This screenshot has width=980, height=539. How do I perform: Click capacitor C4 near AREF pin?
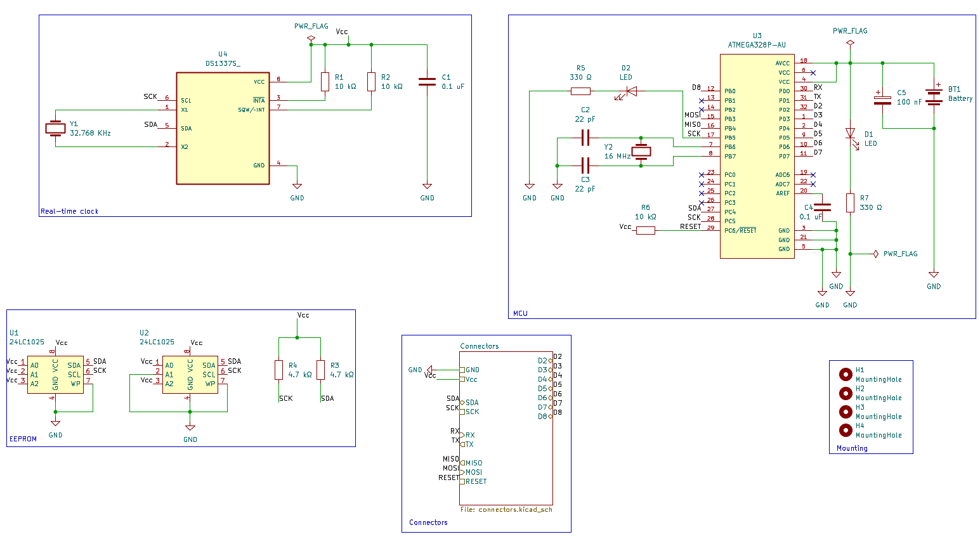[x=822, y=207]
